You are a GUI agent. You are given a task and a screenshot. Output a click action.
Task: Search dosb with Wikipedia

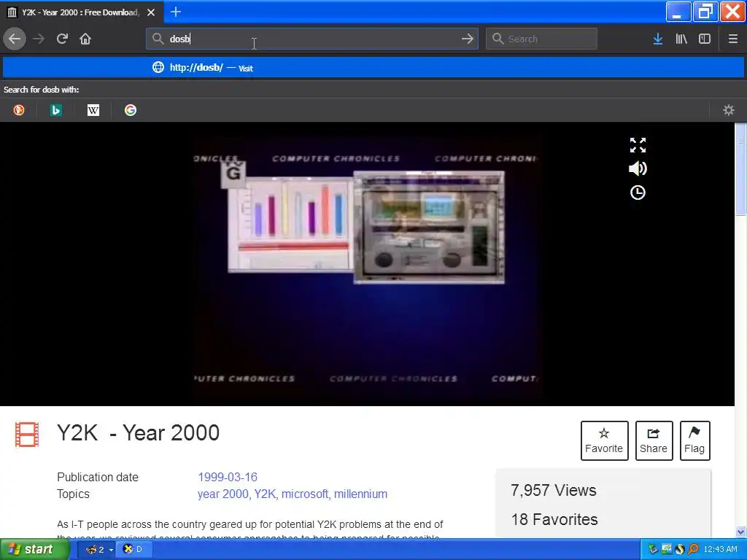(93, 111)
